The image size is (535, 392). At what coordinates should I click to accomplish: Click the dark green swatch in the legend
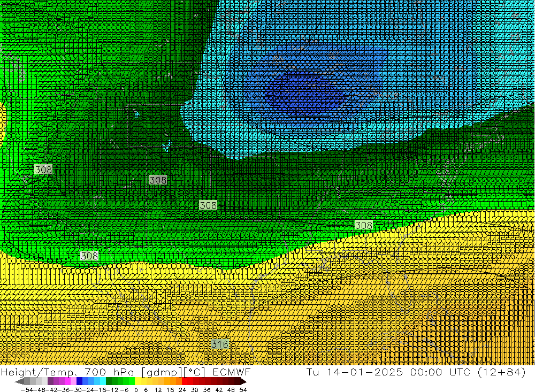(x=109, y=382)
